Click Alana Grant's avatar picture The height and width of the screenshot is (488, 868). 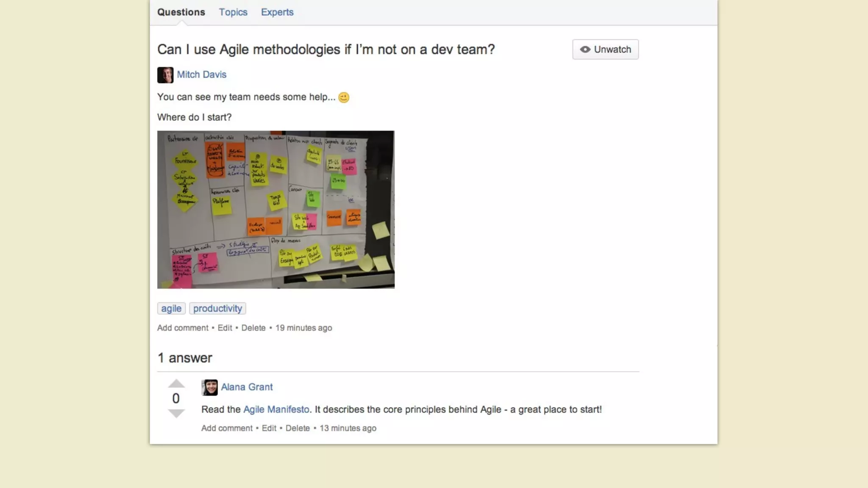point(209,387)
